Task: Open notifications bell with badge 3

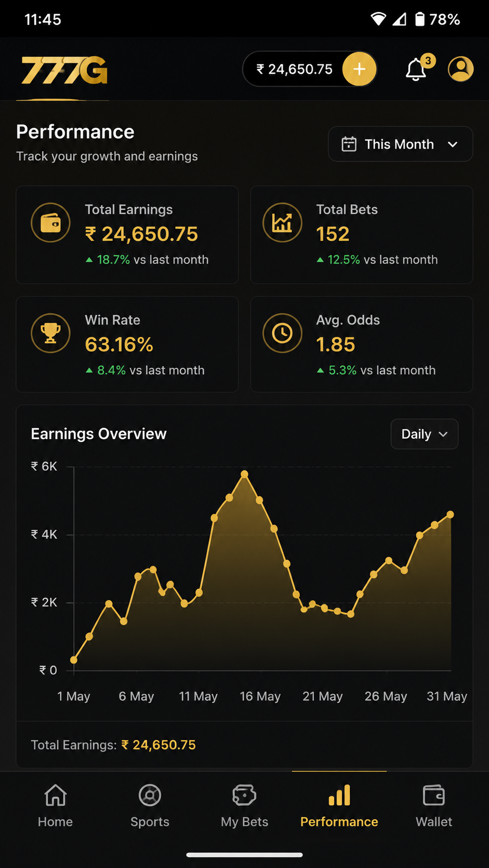Action: (418, 69)
